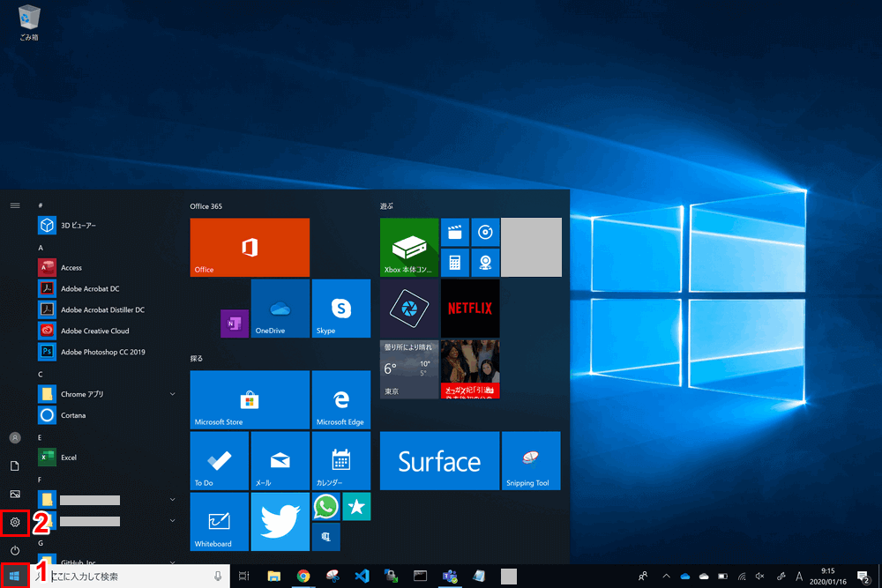This screenshot has width=882, height=588.
Task: Open the To Do tile
Action: pyautogui.click(x=220, y=461)
